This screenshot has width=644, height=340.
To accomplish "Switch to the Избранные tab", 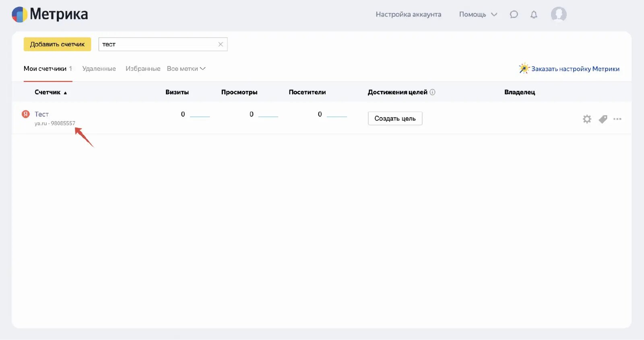I will point(143,69).
